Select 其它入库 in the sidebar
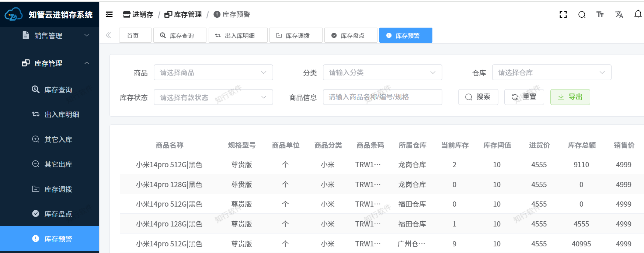 tap(58, 140)
